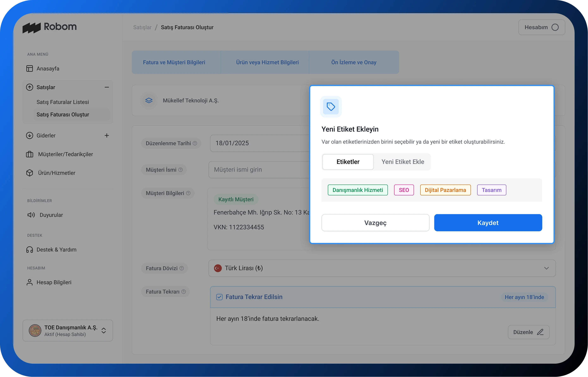Click the Destek & Yardım headphone icon
The image size is (588, 377).
[29, 250]
